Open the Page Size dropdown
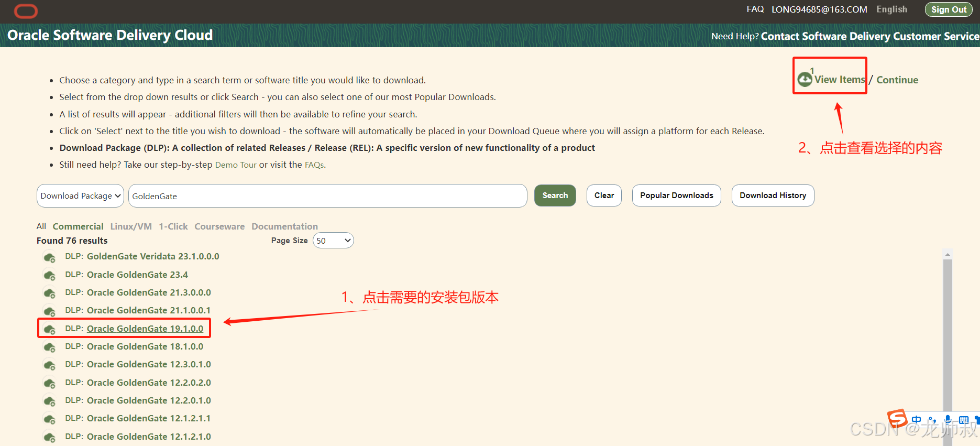 [x=333, y=241]
